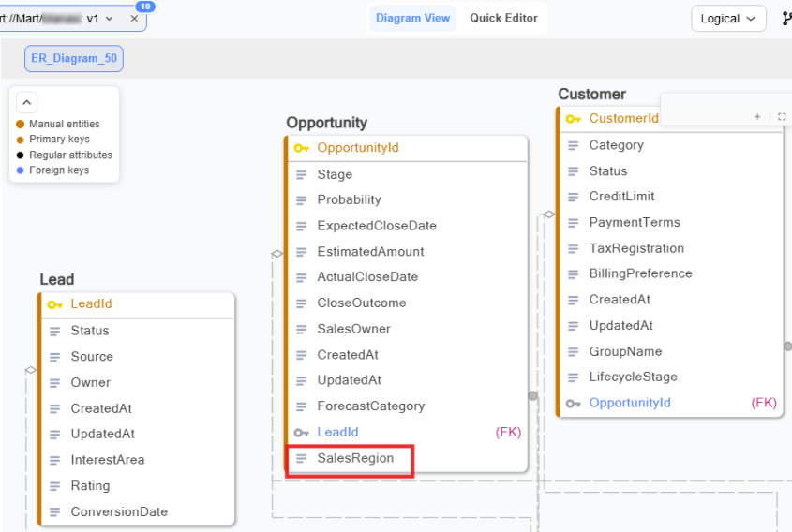
Task: Click the attribute icon beside Probability
Action: (301, 200)
